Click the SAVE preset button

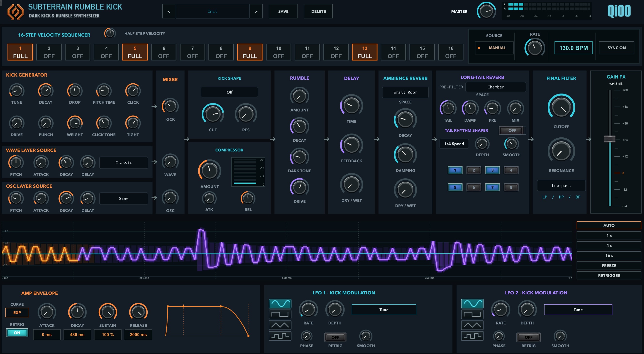[283, 11]
